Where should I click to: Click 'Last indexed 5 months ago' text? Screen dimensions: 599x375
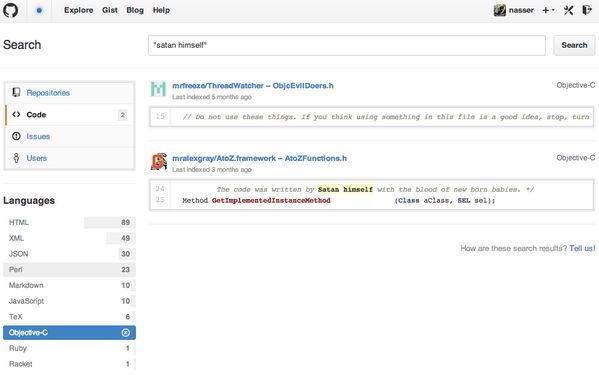pos(212,97)
